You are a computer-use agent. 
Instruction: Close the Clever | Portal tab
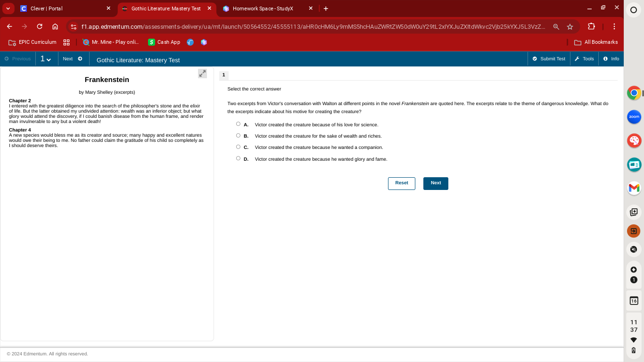click(x=108, y=8)
